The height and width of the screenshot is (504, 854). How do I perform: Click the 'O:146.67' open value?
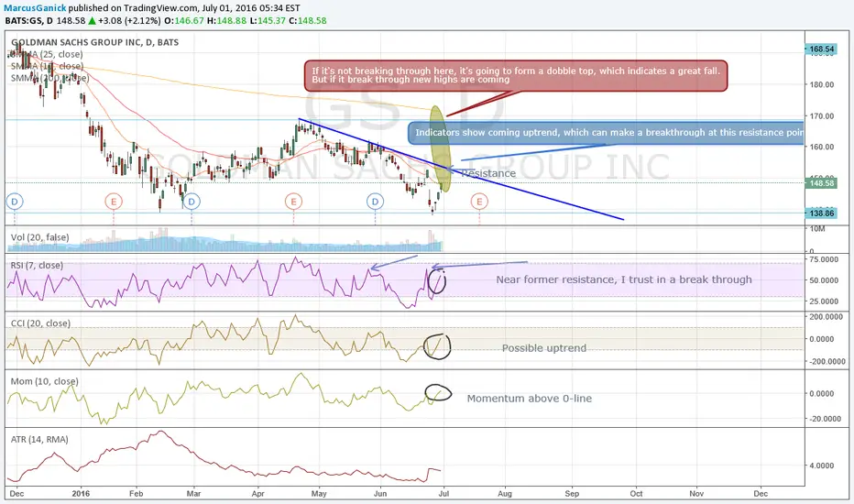click(x=184, y=21)
